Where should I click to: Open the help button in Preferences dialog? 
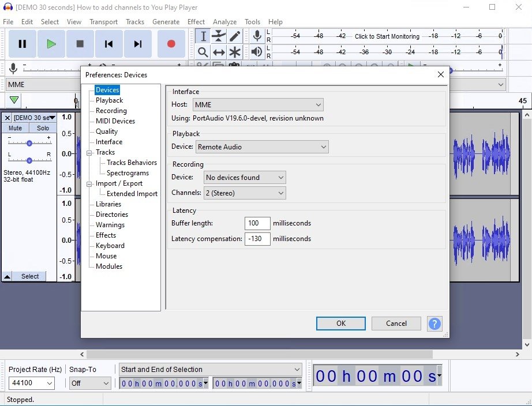434,324
